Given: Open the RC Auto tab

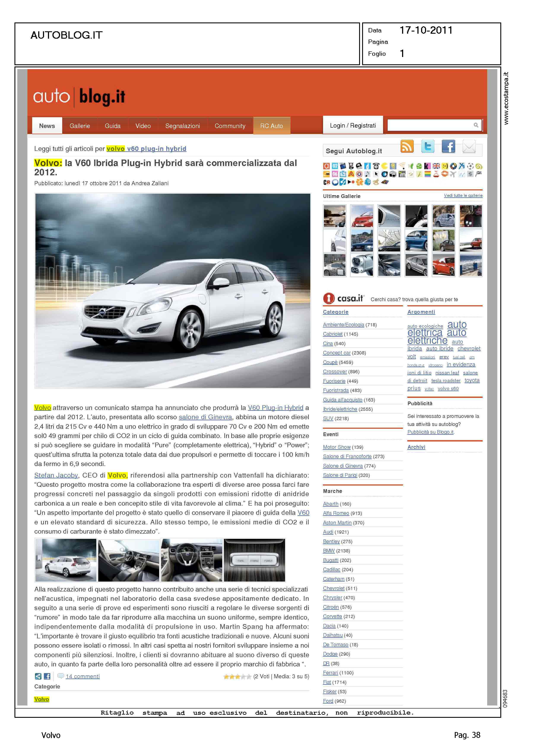Looking at the screenshot, I should point(271,126).
